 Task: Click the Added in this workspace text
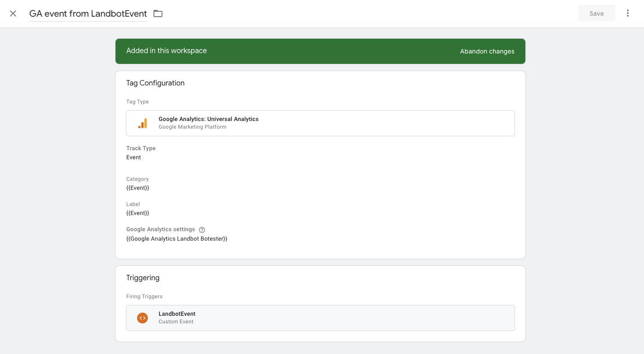166,51
